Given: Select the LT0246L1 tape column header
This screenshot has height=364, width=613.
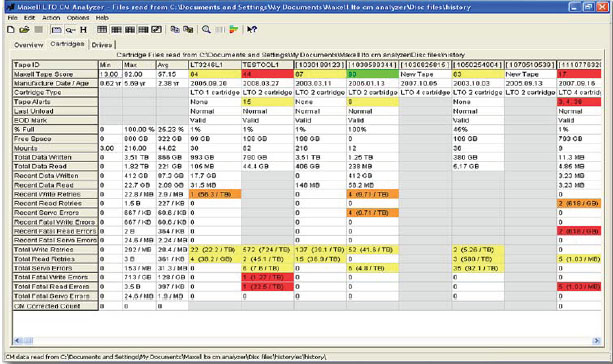Looking at the screenshot, I should pyautogui.click(x=215, y=65).
